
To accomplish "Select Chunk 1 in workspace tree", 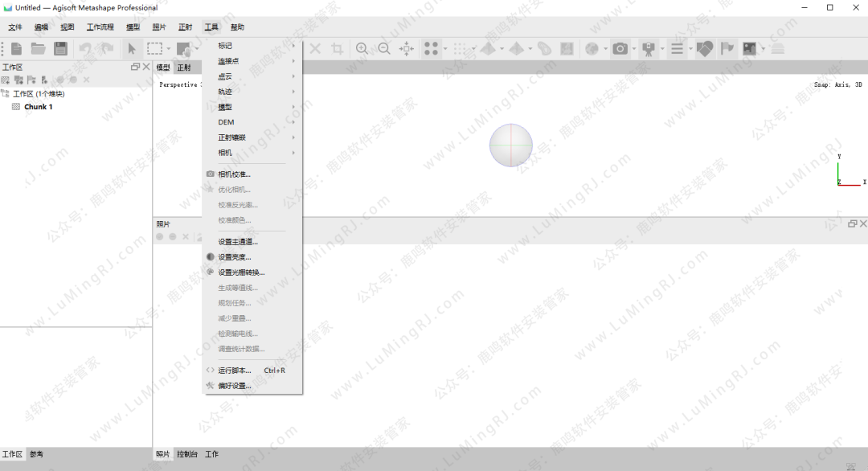I will click(38, 107).
